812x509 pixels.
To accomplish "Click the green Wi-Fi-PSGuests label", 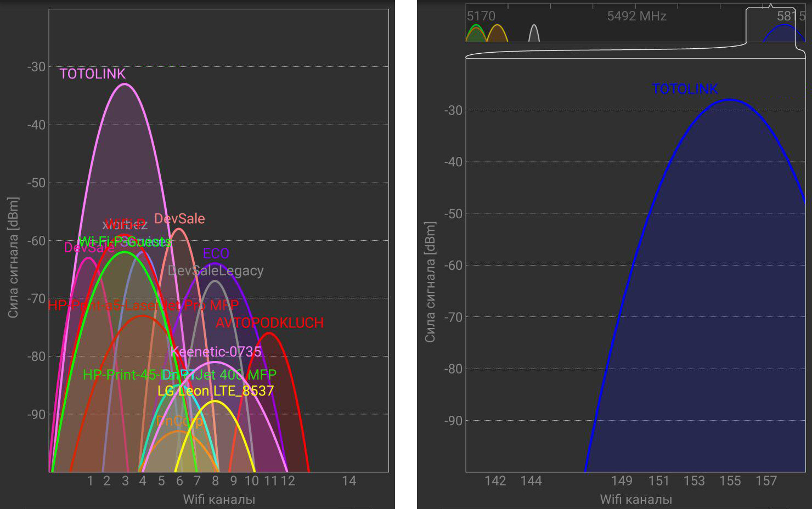I will click(x=125, y=242).
